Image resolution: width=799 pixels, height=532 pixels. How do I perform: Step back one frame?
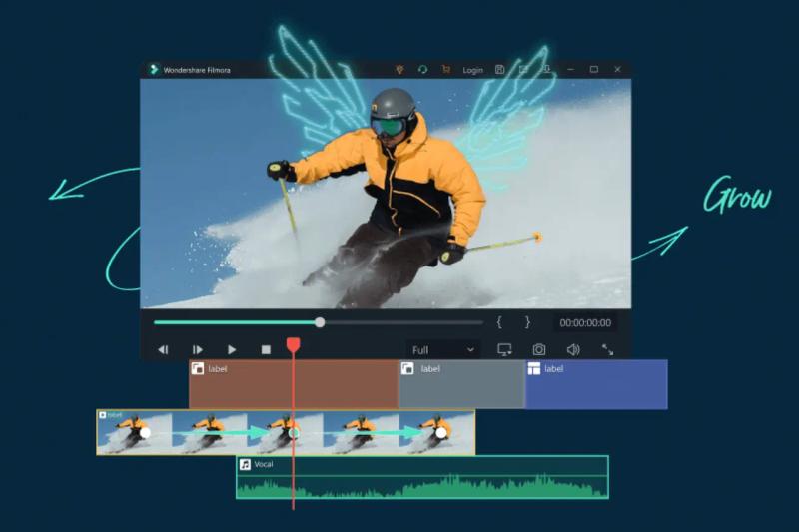click(163, 349)
